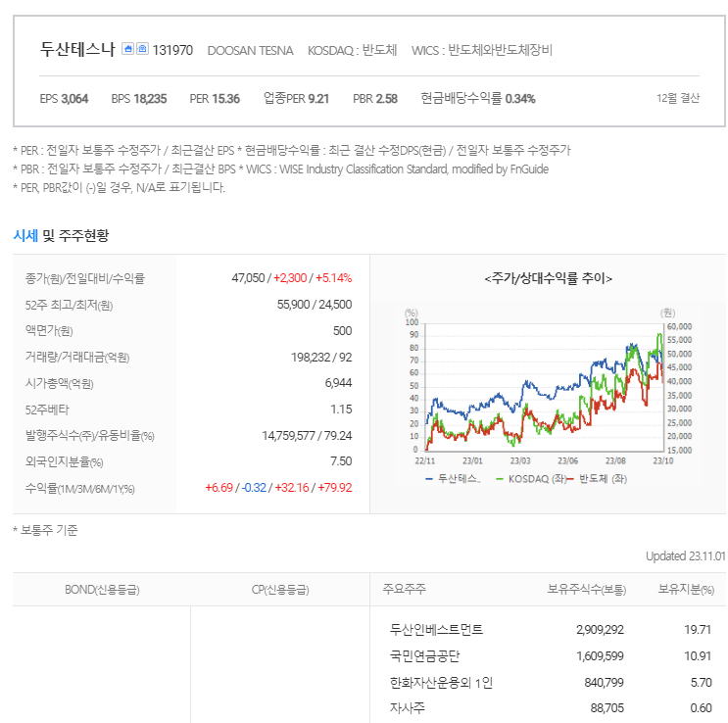Select the closing price 47,050
This screenshot has height=723, width=728.
248,277
